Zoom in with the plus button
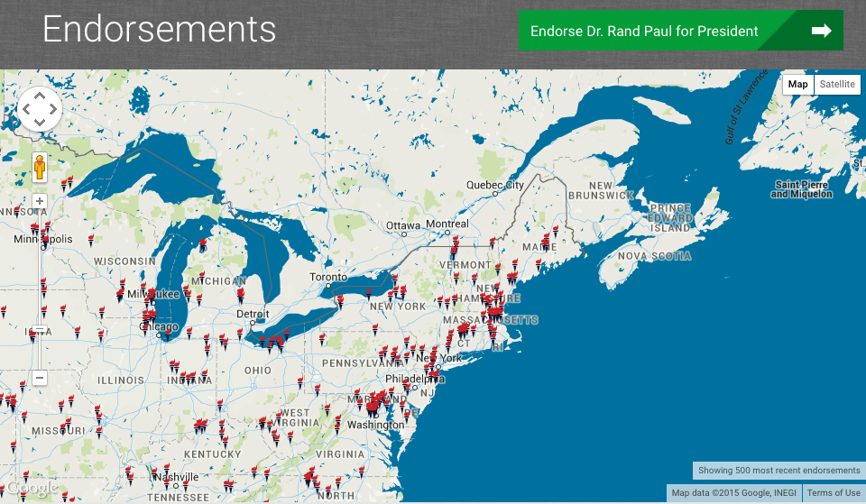Viewport: 866px width, 504px height. tap(39, 201)
